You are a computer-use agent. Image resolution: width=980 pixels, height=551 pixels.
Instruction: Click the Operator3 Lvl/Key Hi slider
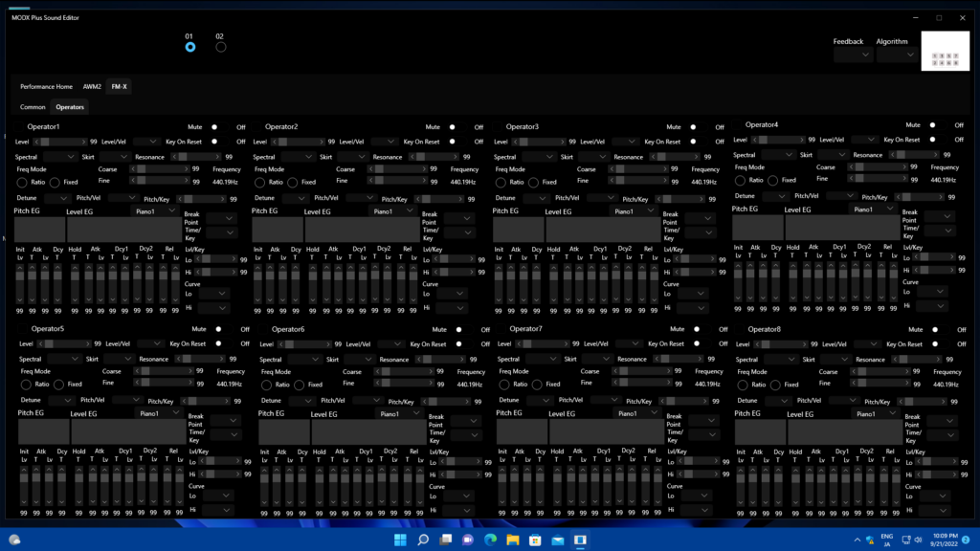pos(694,273)
